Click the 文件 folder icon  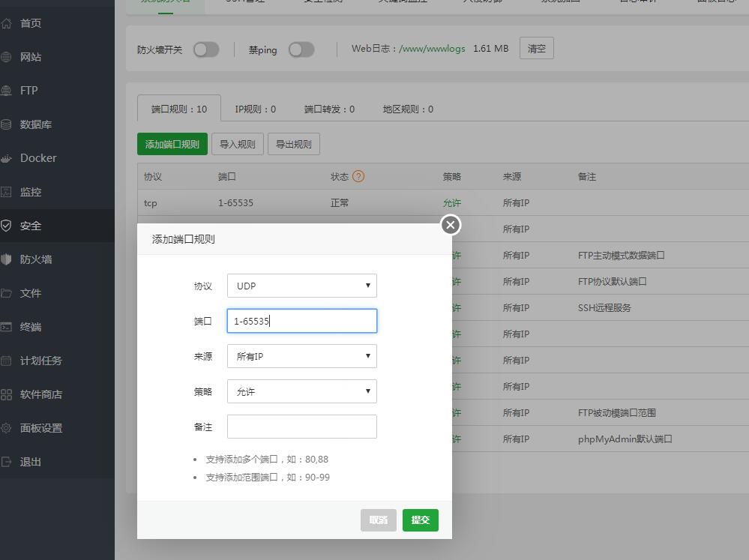(x=6, y=293)
